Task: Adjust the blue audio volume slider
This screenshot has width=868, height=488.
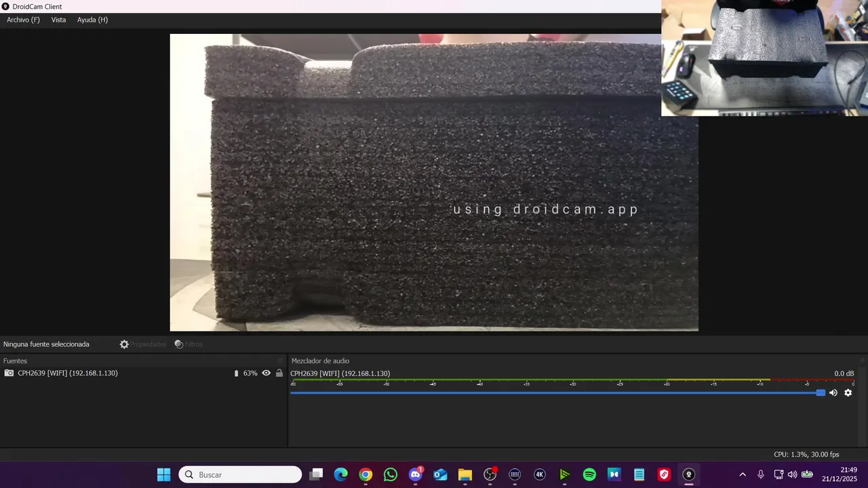Action: tap(557, 393)
